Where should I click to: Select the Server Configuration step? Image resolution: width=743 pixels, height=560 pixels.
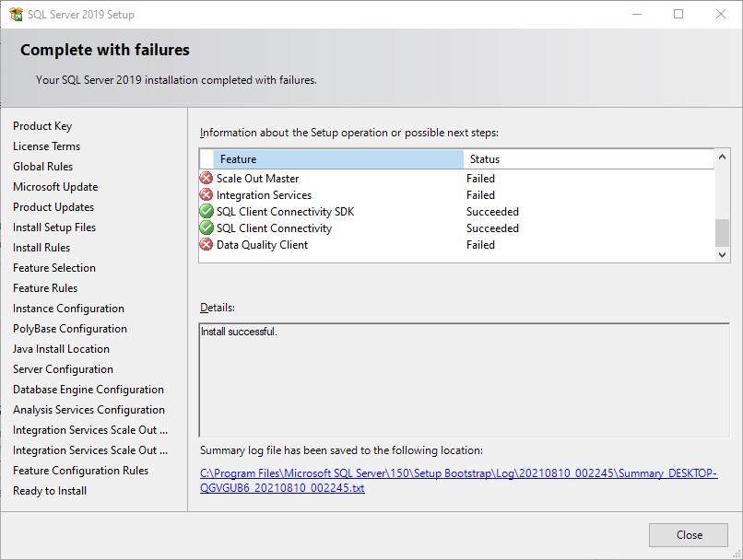point(63,369)
